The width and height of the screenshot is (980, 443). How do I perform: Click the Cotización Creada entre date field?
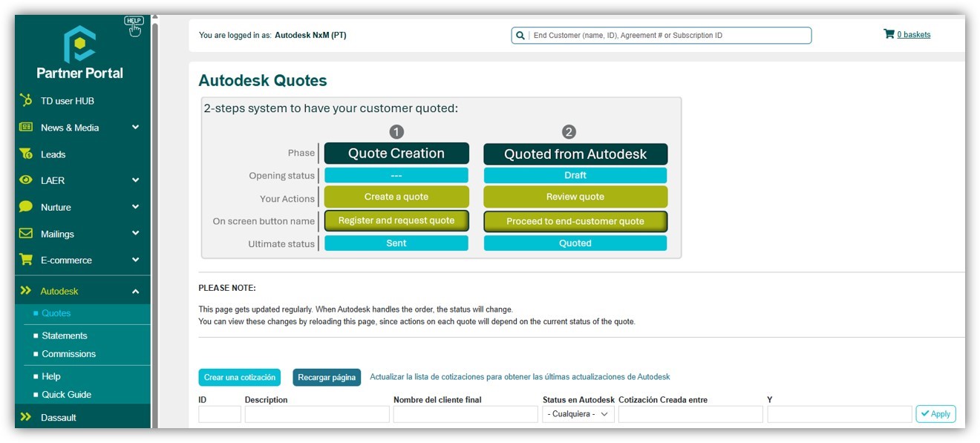point(690,414)
